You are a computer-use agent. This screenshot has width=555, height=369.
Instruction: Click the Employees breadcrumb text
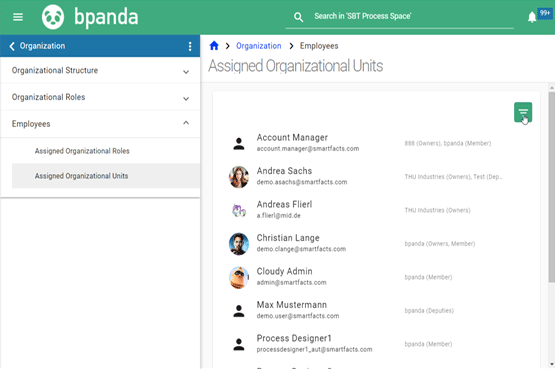pos(319,46)
